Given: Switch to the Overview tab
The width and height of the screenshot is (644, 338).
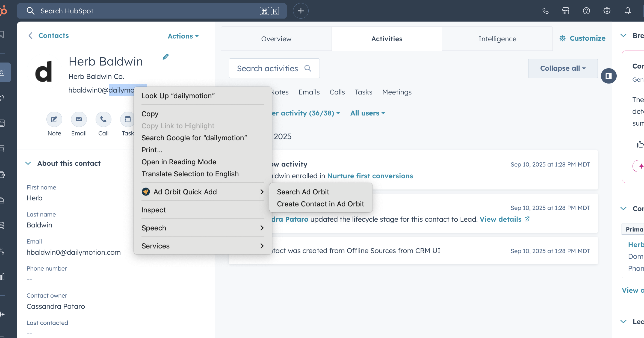Looking at the screenshot, I should (x=276, y=39).
